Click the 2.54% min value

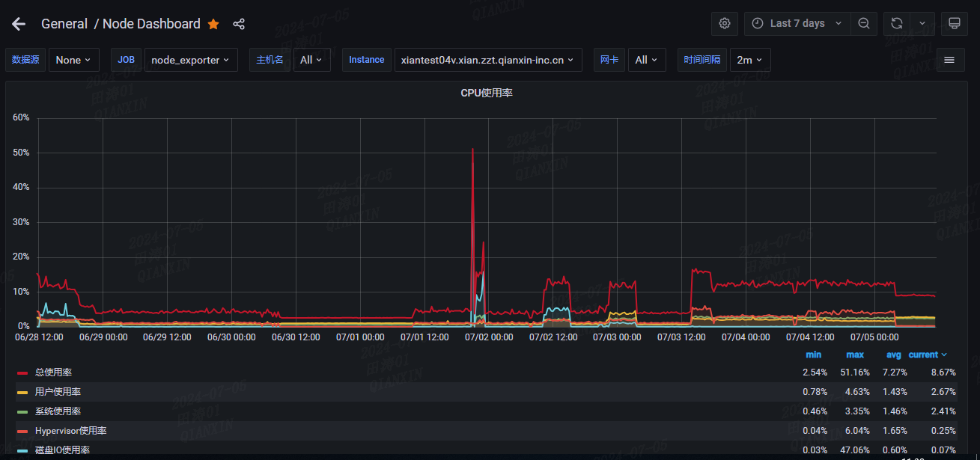point(815,372)
